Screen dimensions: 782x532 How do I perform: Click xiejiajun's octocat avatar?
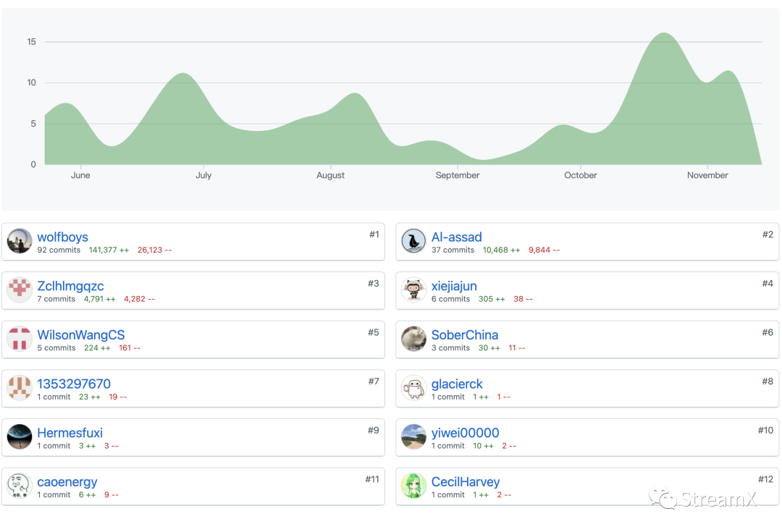click(x=413, y=290)
